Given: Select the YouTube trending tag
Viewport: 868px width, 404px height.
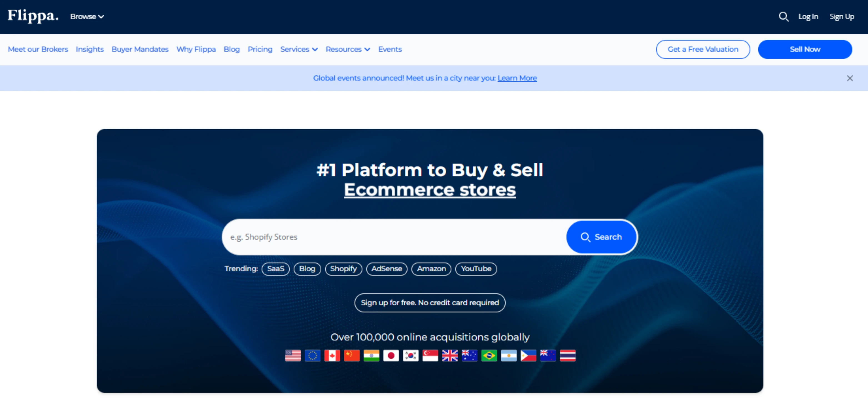Looking at the screenshot, I should tap(476, 269).
